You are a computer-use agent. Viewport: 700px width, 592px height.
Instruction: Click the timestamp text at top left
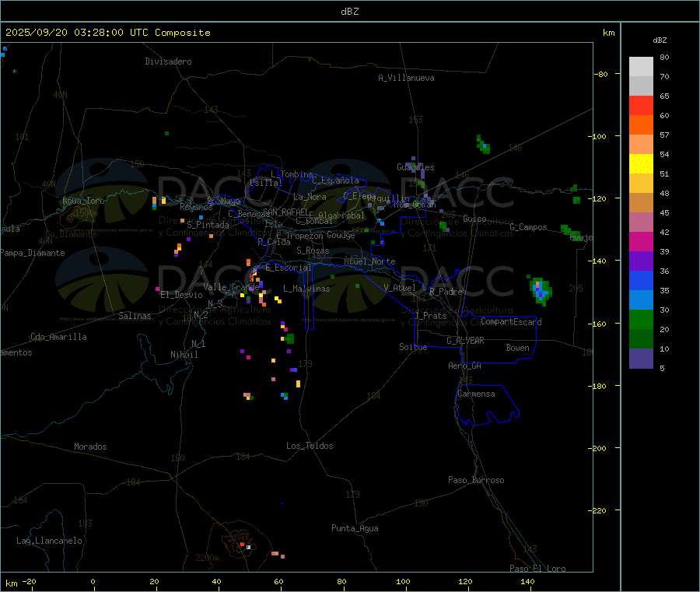pyautogui.click(x=107, y=33)
